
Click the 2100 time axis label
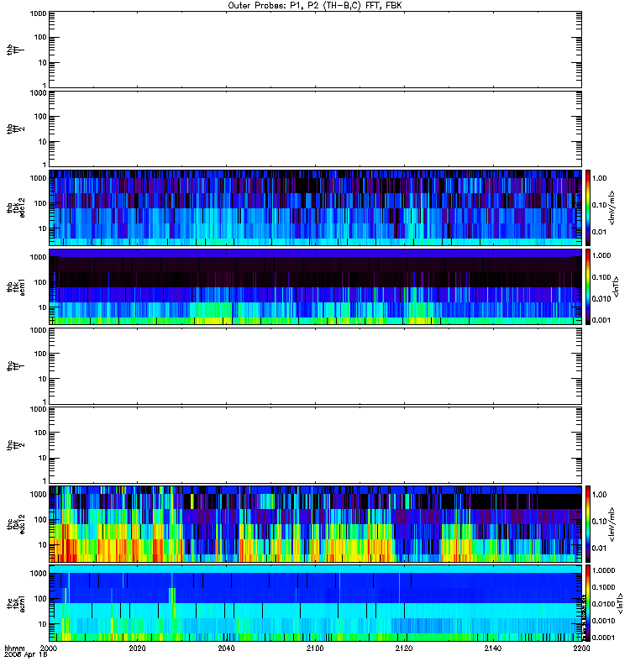[315, 648]
